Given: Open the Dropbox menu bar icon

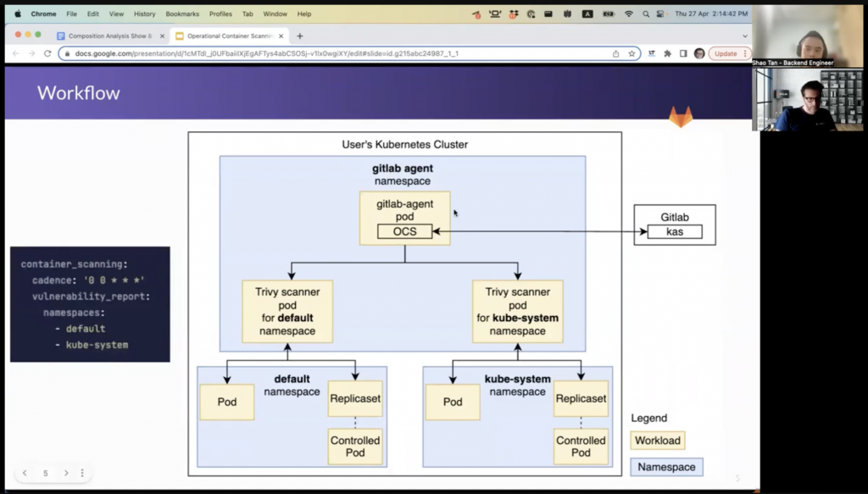Looking at the screenshot, I should click(513, 14).
